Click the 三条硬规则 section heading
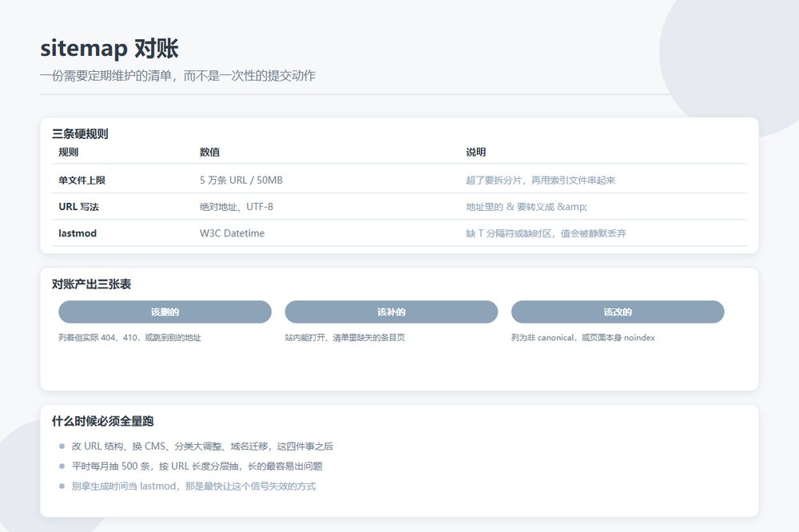 click(x=80, y=134)
